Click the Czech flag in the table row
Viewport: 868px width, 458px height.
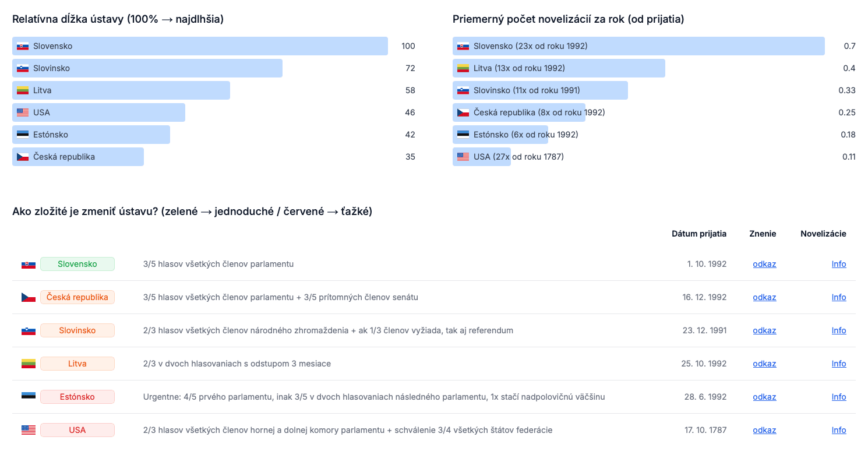click(x=29, y=297)
